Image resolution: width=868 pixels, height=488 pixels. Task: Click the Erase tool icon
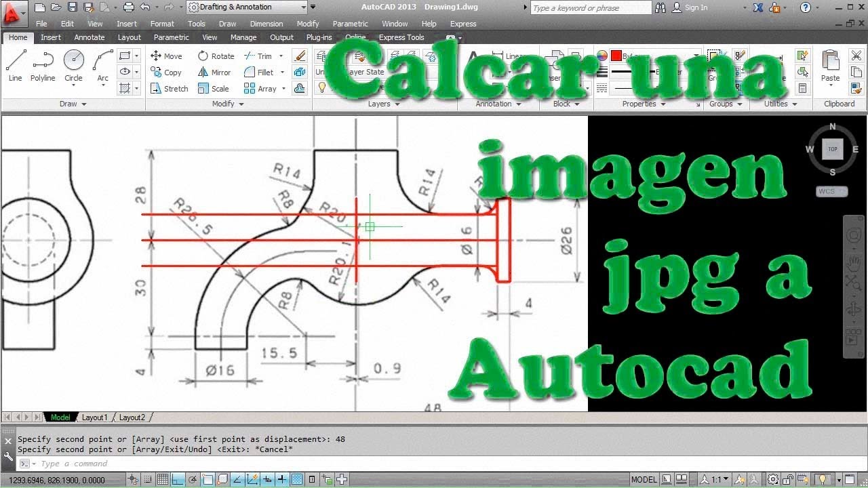[x=300, y=56]
